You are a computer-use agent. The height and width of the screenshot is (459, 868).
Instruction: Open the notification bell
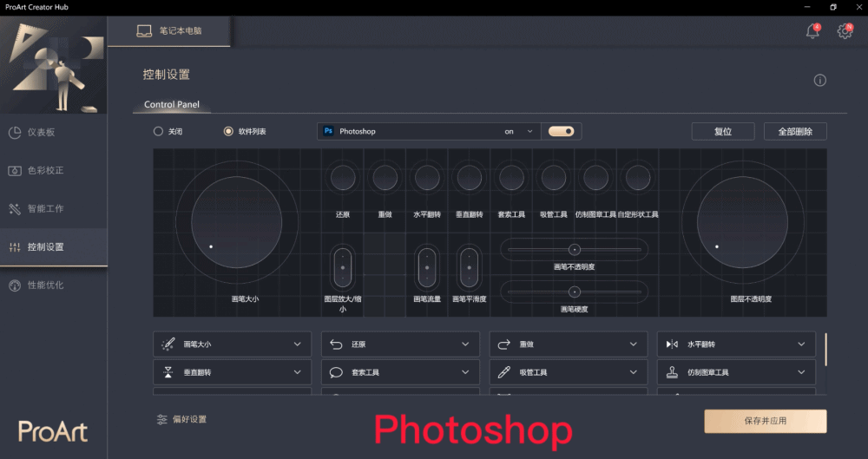tap(812, 31)
